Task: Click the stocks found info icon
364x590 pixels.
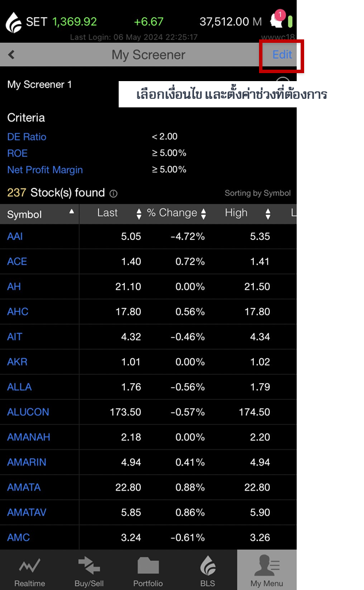Action: click(114, 194)
